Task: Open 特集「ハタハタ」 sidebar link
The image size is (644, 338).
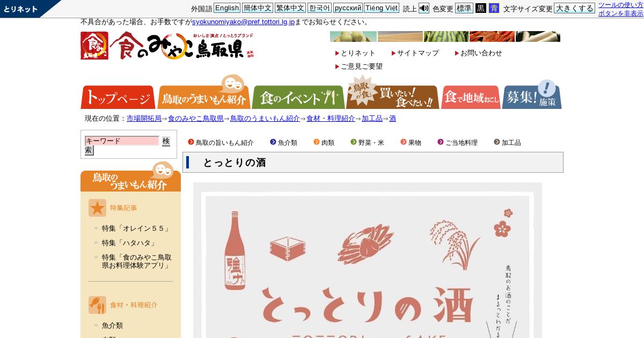Action: tap(129, 243)
